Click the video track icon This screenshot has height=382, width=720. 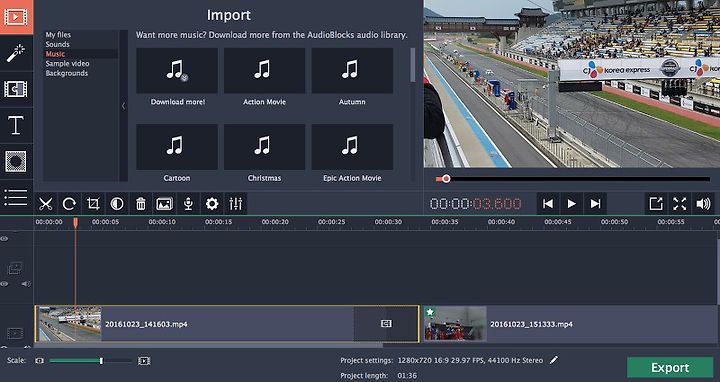[15, 333]
